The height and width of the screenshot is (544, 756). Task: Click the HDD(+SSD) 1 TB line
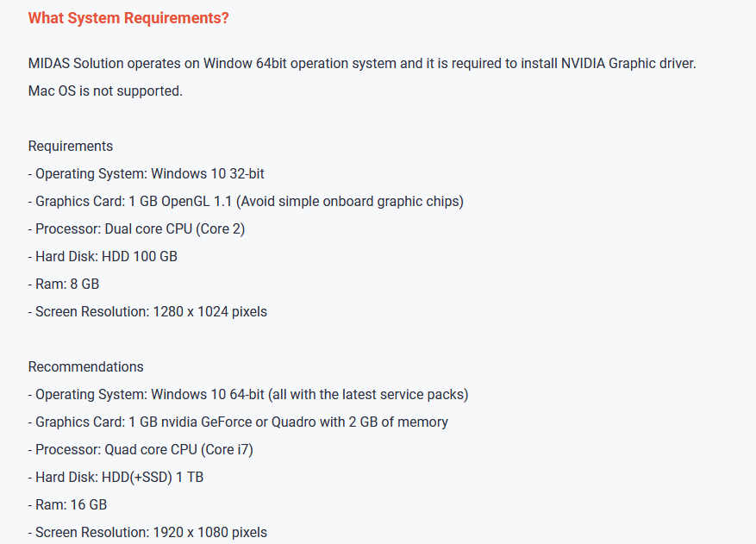tap(116, 478)
